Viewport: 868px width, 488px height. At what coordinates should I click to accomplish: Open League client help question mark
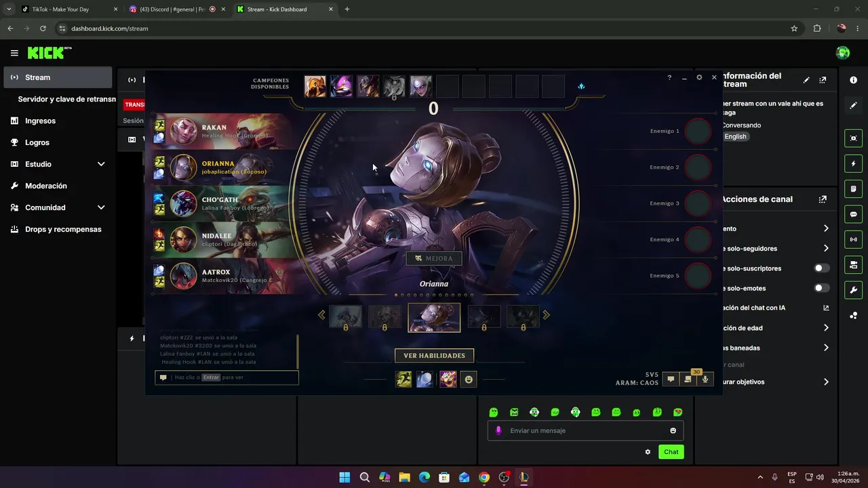[x=669, y=78]
